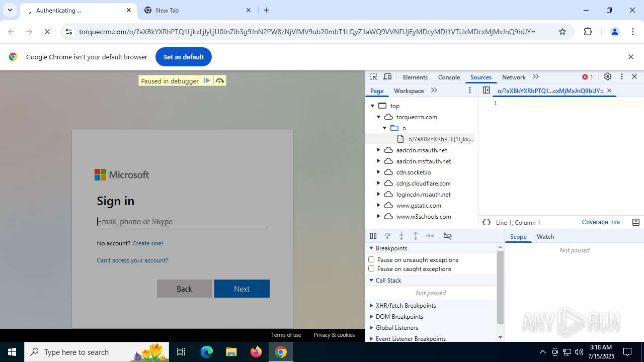This screenshot has height=362, width=644.
Task: Expand XHR/fetch Breakpoints section
Action: click(372, 306)
